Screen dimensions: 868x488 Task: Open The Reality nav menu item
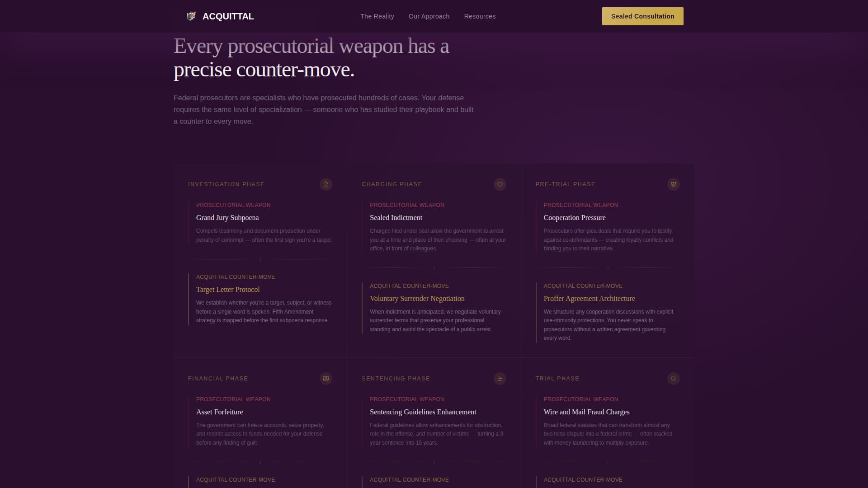[377, 16]
